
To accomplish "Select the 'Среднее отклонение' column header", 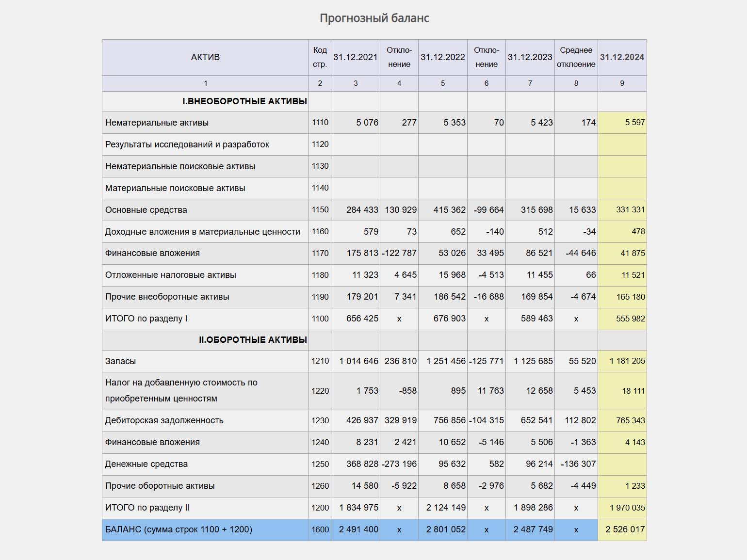I will point(576,57).
